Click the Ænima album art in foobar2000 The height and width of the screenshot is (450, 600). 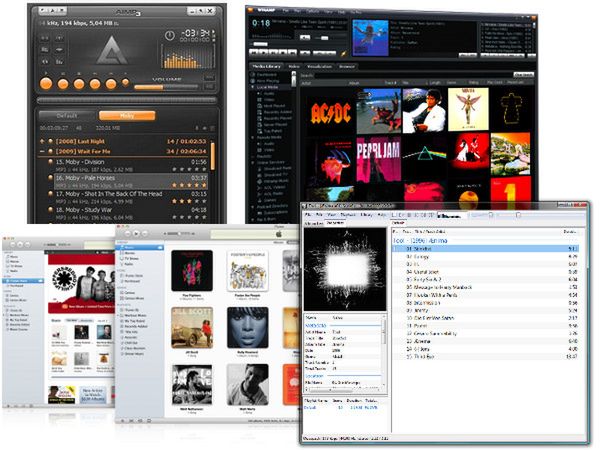point(345,269)
